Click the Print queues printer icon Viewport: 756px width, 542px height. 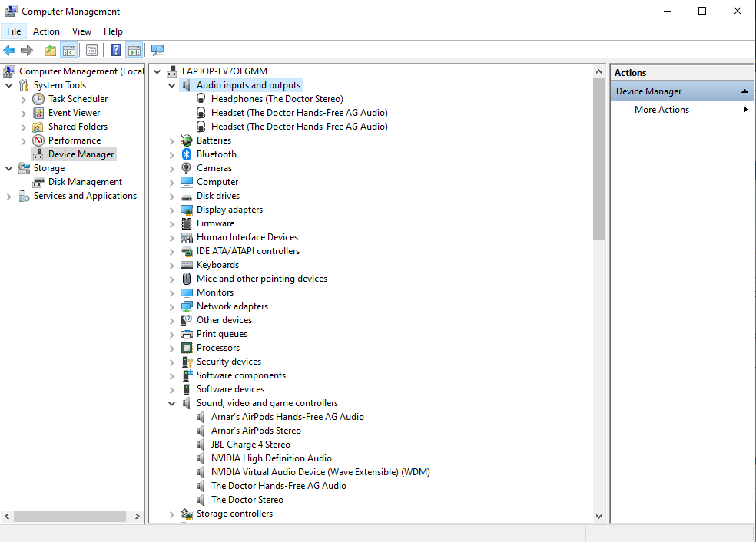point(187,335)
